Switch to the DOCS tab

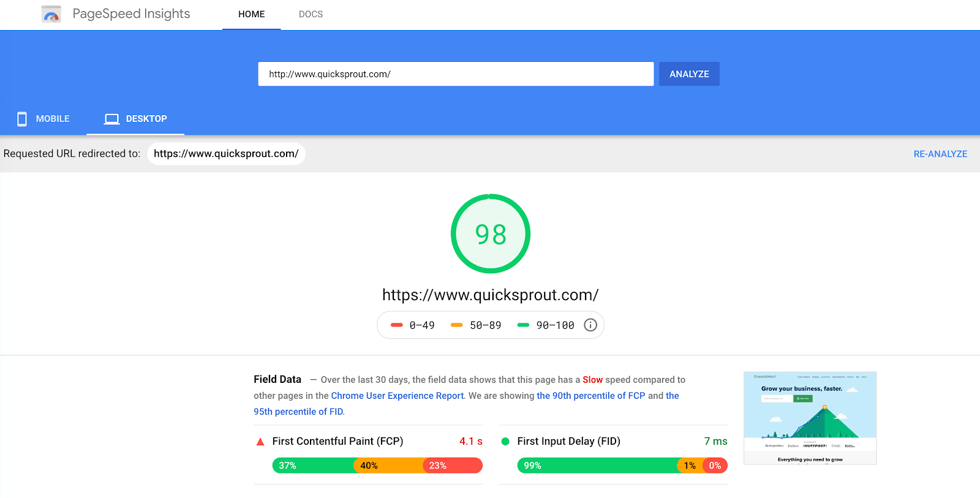coord(311,13)
